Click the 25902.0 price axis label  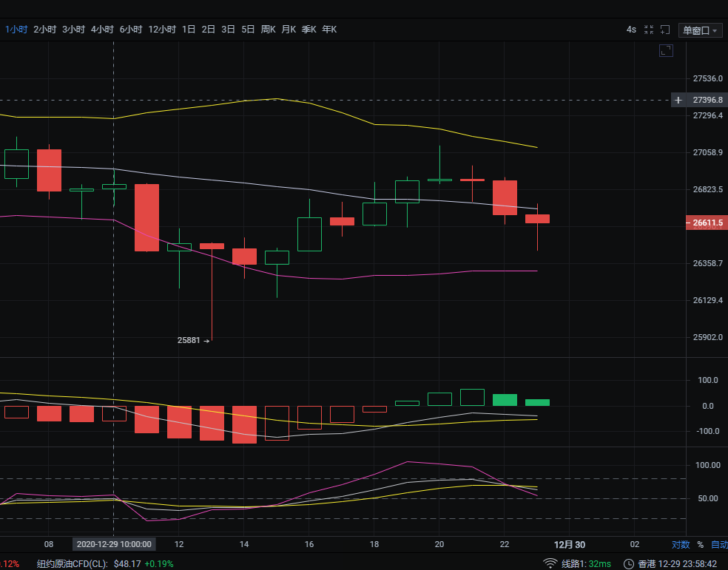[707, 337]
